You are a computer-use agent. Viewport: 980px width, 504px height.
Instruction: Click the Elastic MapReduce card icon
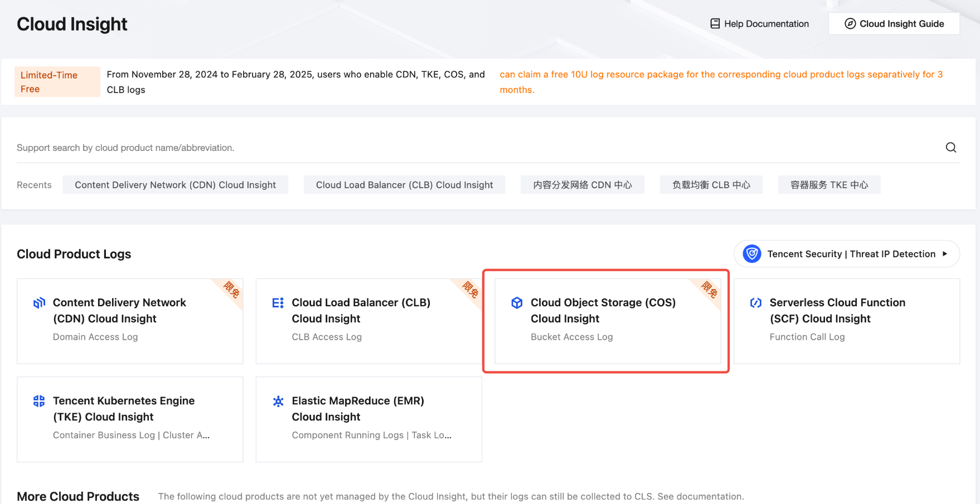(x=278, y=401)
